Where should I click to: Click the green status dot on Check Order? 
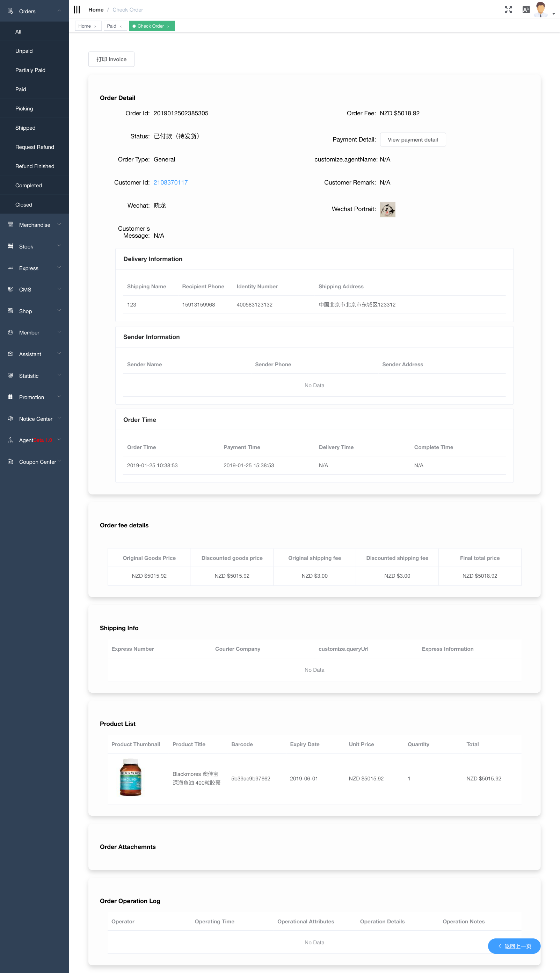(134, 26)
